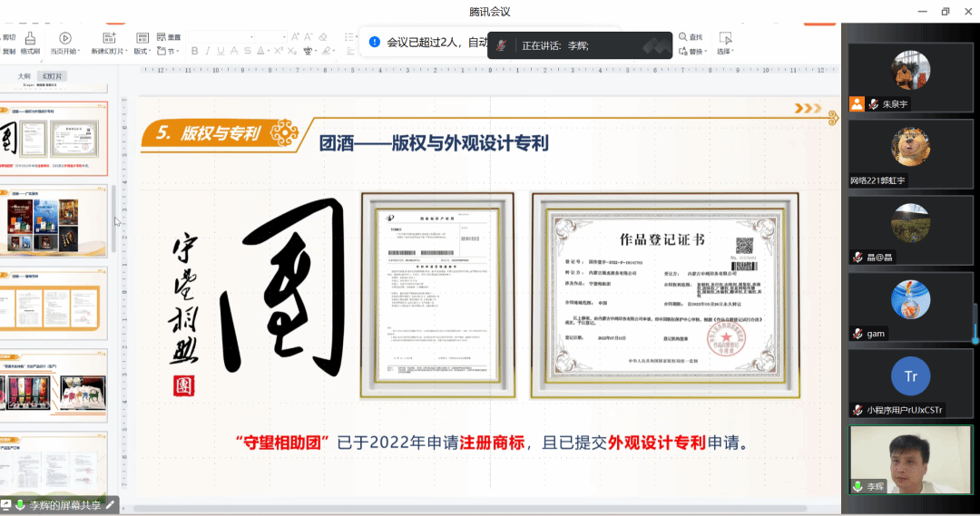This screenshot has width=980, height=516.
Task: Open Find (查找) with magnifier icon
Action: pos(691,37)
